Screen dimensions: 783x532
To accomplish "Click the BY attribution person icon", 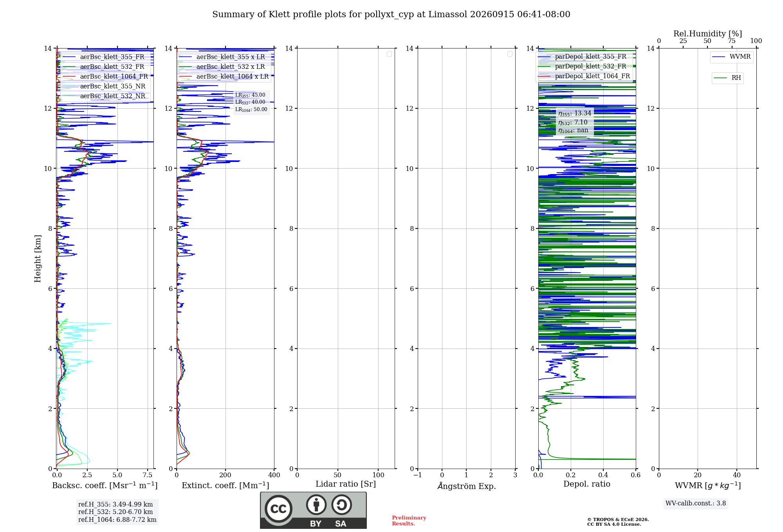I will (x=316, y=505).
